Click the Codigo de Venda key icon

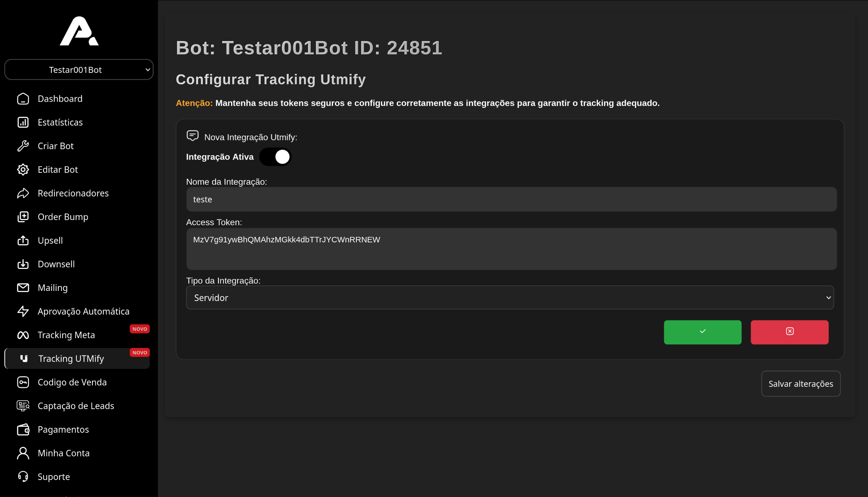pyautogui.click(x=23, y=382)
